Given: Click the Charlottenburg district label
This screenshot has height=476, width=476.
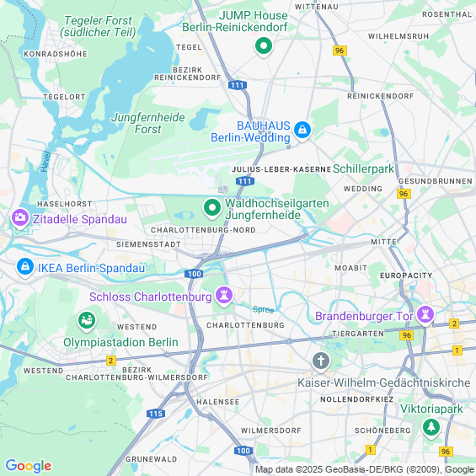Looking at the screenshot, I should click(245, 325).
